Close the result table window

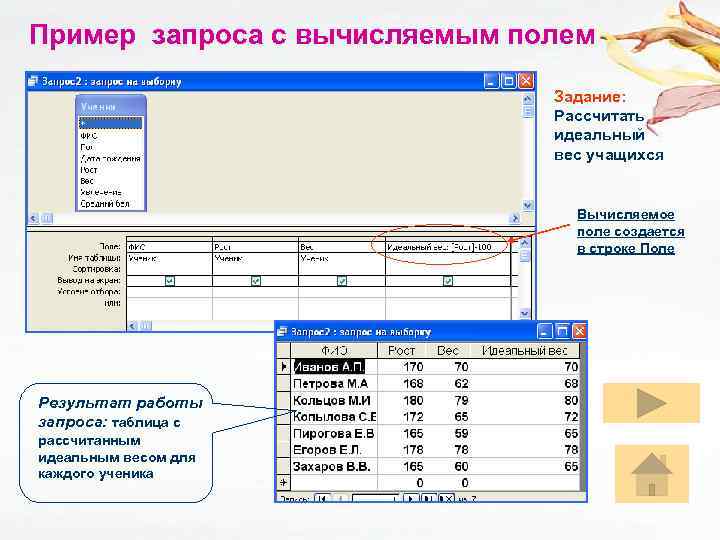pyautogui.click(x=579, y=331)
